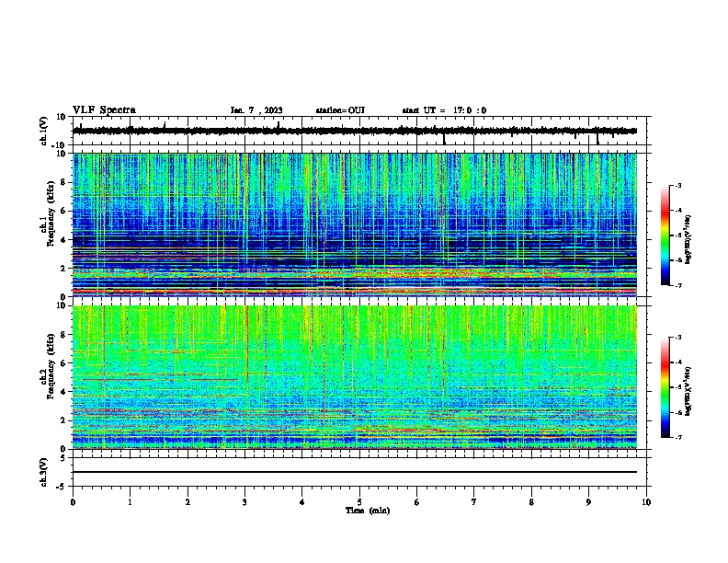The image size is (728, 563).
Task: Click the time axis tick label "4"
Action: [x=302, y=502]
